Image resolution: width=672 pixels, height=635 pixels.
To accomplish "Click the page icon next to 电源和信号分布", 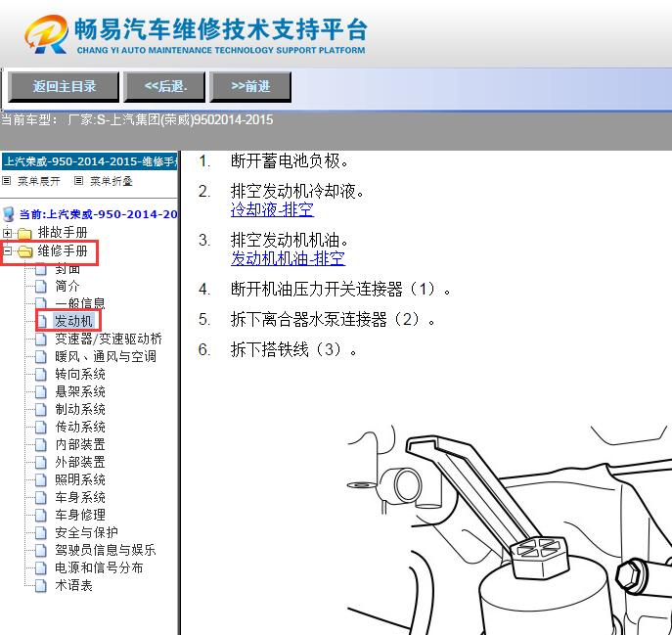I will [x=41, y=567].
